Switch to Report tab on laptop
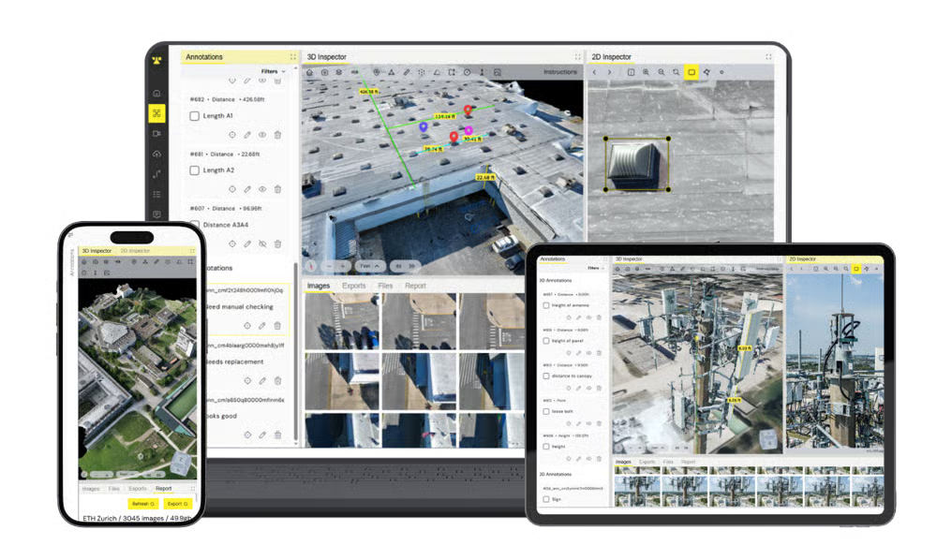Screen dimensions: 937x560 [415, 286]
